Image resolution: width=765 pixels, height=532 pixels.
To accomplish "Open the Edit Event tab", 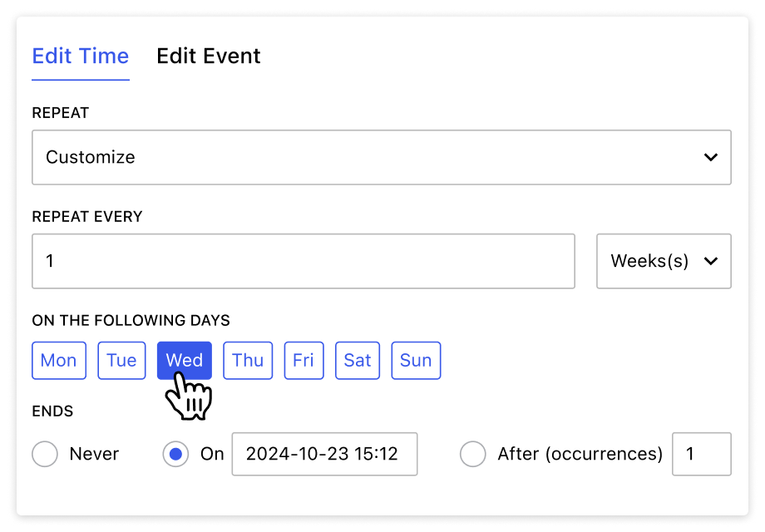I will 208,57.
